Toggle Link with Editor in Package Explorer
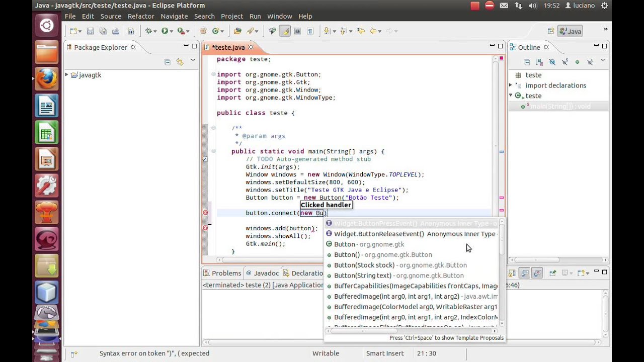Viewport: 644px width, 362px height. tap(180, 62)
